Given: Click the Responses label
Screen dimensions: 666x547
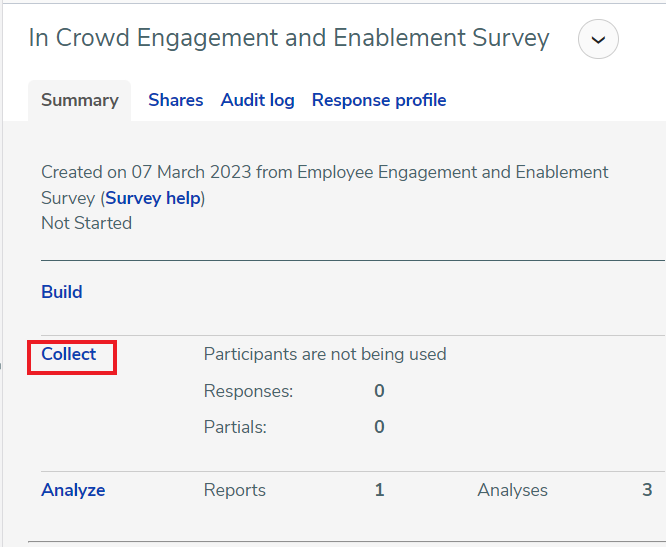Looking at the screenshot, I should point(248,391).
